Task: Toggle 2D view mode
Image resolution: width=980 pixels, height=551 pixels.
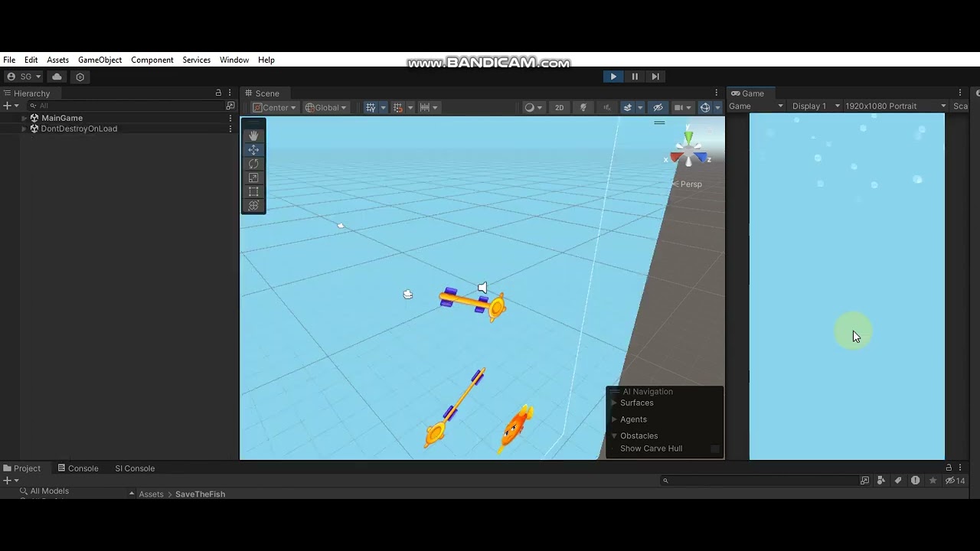Action: 559,107
